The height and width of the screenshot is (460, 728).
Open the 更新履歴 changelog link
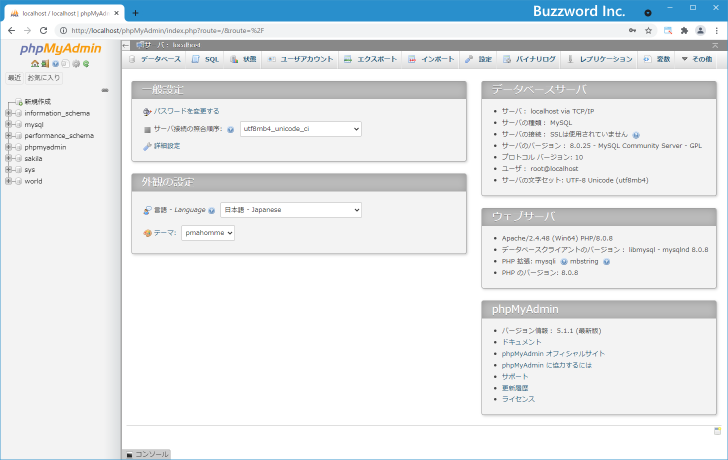515,388
